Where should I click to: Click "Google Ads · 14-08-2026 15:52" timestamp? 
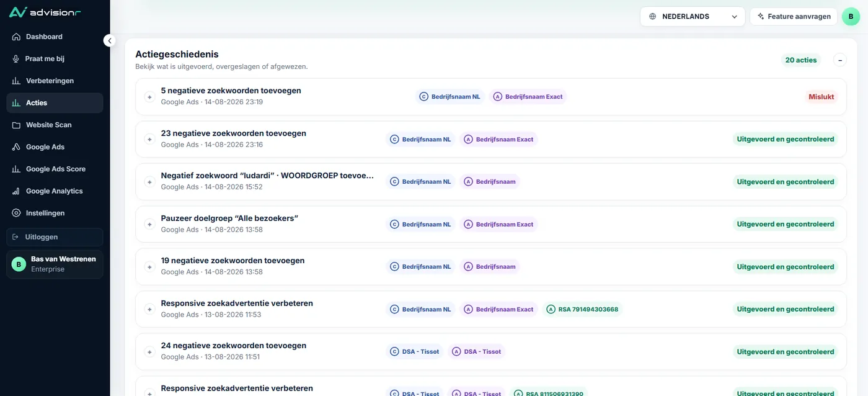212,187
